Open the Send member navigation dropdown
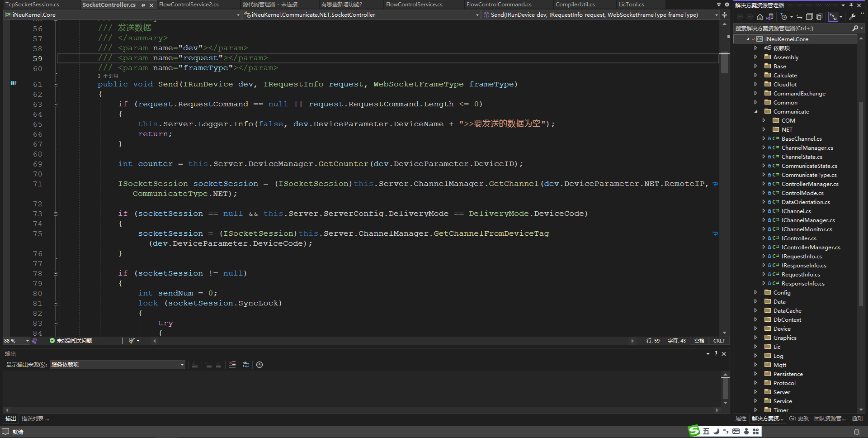868x438 pixels. click(x=717, y=15)
